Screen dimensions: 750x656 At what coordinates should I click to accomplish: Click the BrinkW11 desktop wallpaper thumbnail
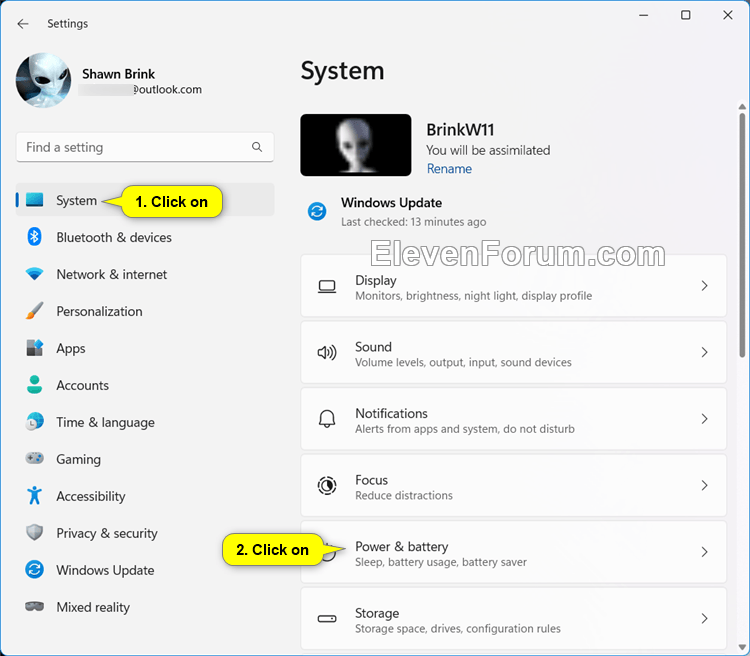coord(356,145)
